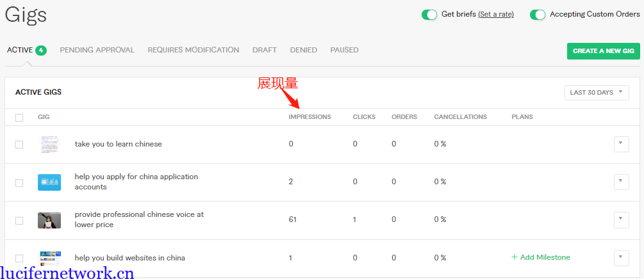644x279 pixels.
Task: Expand the actions dropdown for learn chinese gig
Action: [621, 145]
